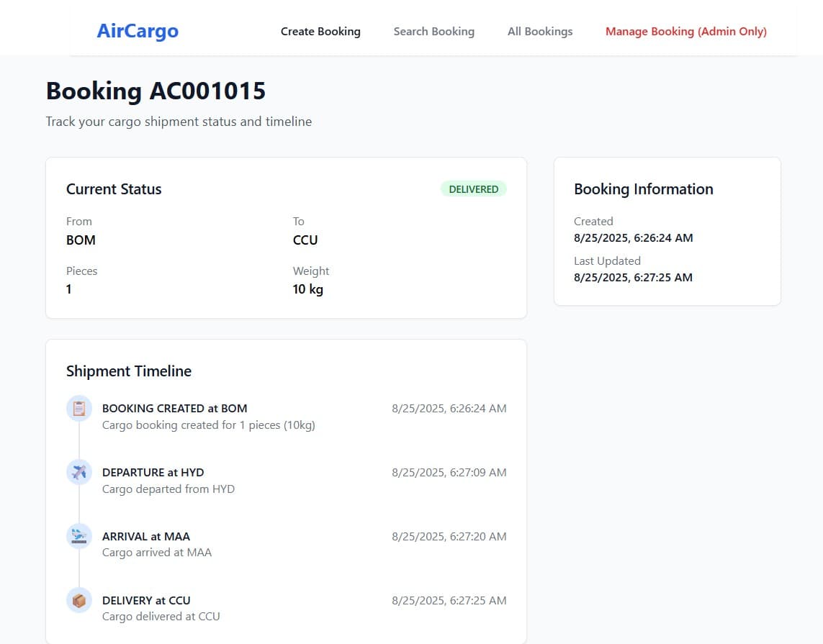Click 'Cargo arrived at MAA' description
Screen dimensions: 823x644
click(x=157, y=553)
